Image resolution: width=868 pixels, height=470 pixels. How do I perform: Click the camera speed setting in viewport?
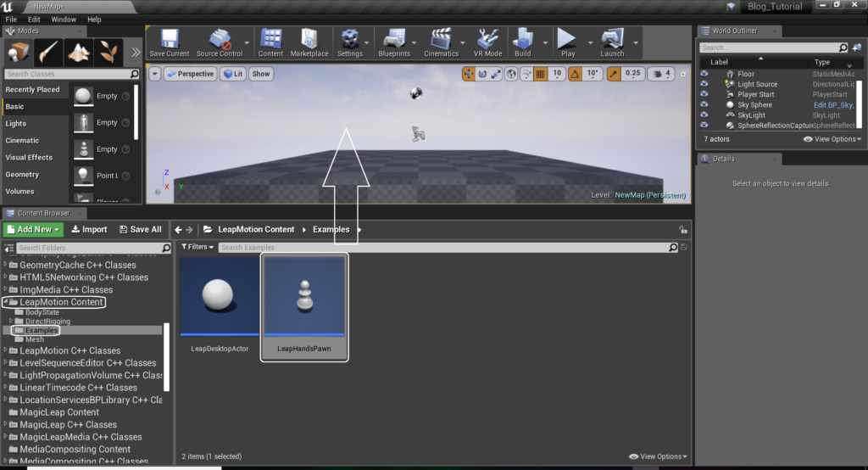point(663,74)
